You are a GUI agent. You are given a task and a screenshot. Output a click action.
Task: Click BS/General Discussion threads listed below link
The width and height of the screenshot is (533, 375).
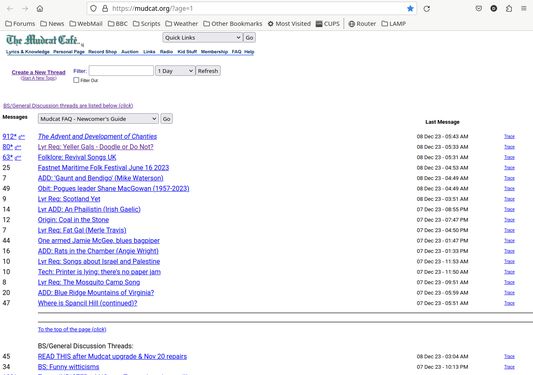[68, 105]
